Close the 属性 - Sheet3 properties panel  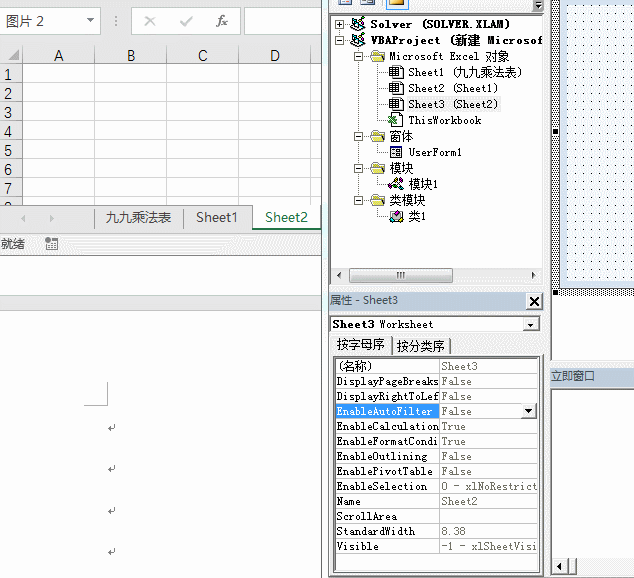(x=534, y=301)
